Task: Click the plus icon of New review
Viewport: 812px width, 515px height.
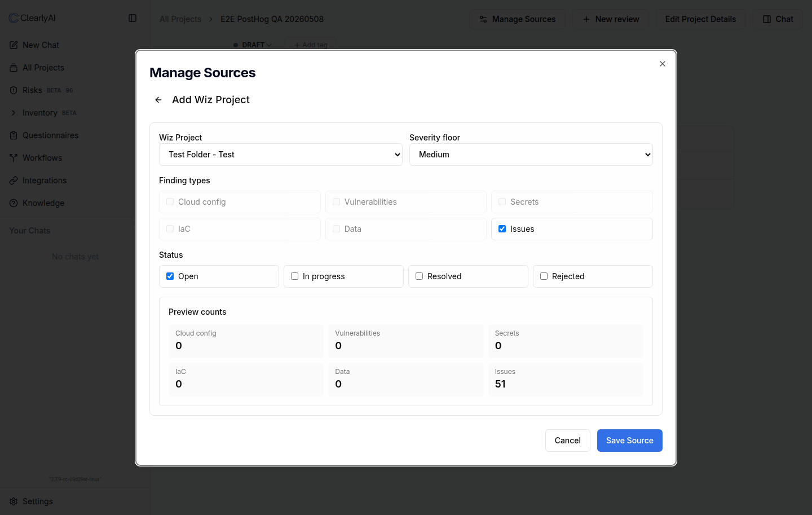Action: pos(586,19)
